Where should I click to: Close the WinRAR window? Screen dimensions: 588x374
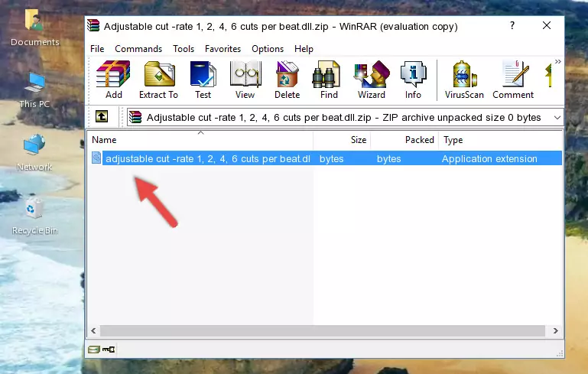click(x=547, y=25)
